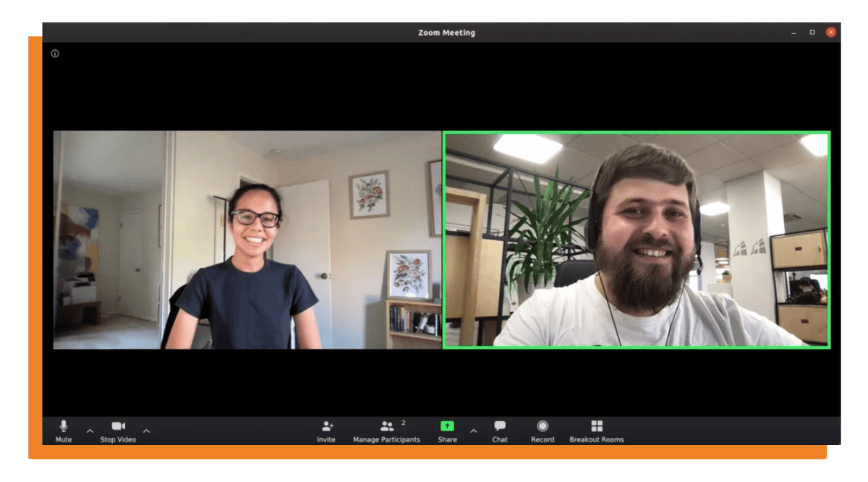Open Manage Participants panel

click(x=386, y=431)
